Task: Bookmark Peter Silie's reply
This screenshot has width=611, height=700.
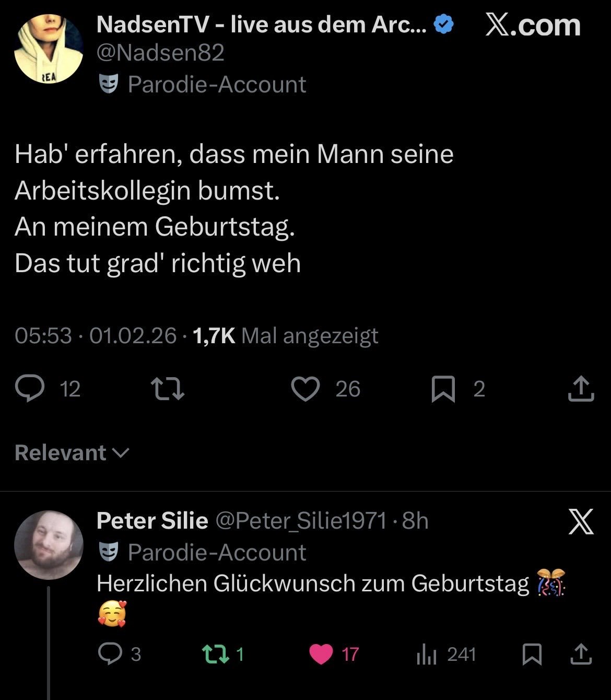Action: [532, 654]
